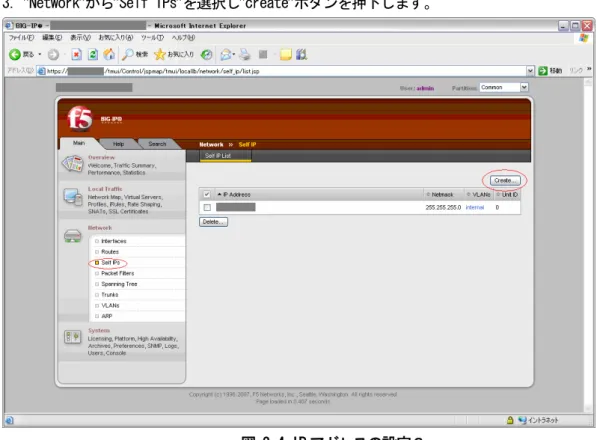This screenshot has width=597, height=440.
Task: Click the Overview section icon
Action: coord(72,164)
